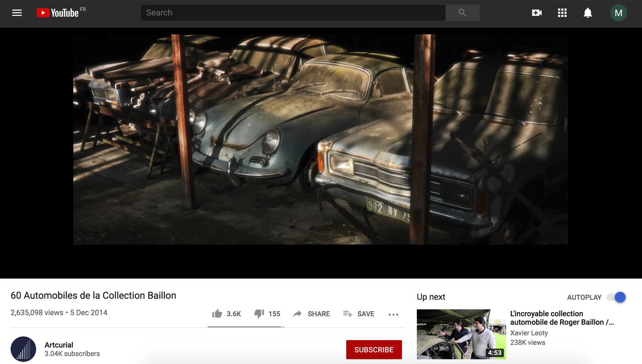Click the SHARE arrow button

point(311,314)
